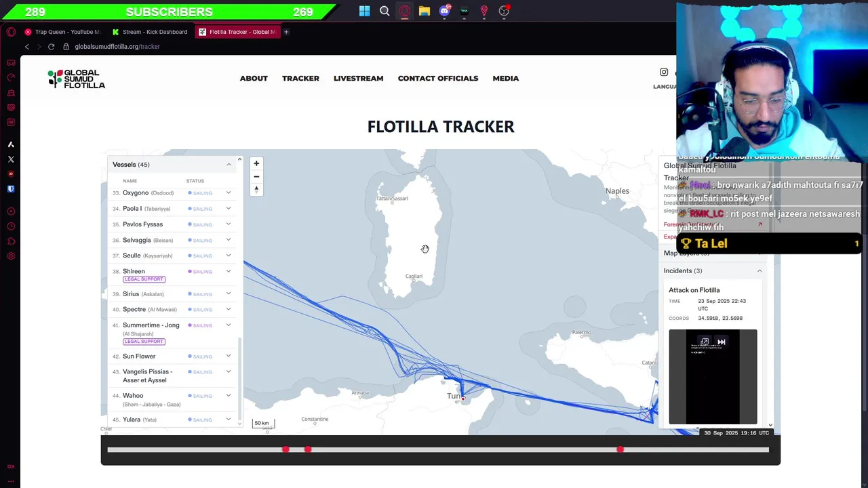Expand the Oxygono vessel row
The image size is (868, 488).
click(x=229, y=193)
